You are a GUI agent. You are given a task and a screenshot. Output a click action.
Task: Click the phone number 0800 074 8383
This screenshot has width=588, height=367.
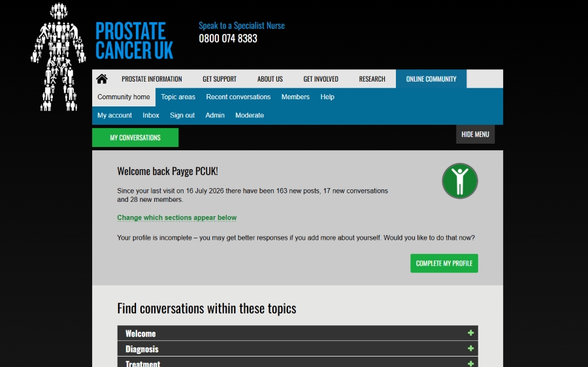click(228, 39)
